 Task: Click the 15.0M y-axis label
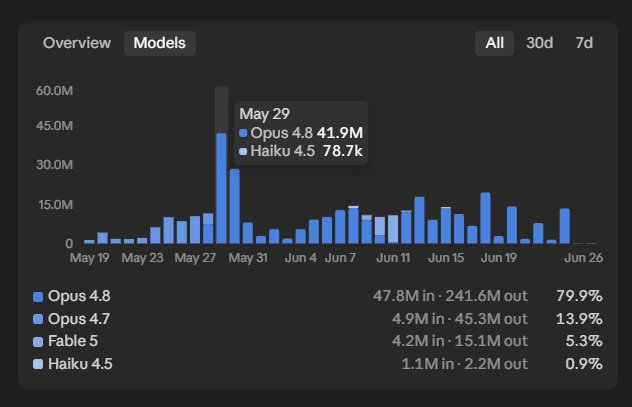(56, 205)
